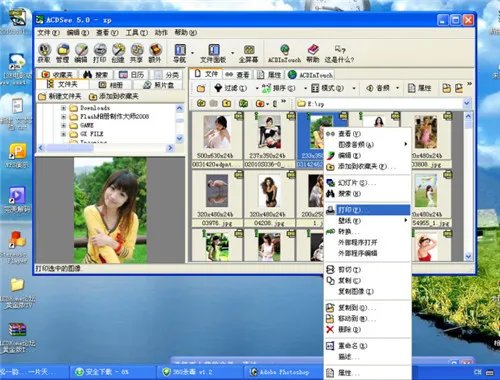The height and width of the screenshot is (380, 500).
Task: Open the E:\xp path dropdown
Action: (467, 103)
